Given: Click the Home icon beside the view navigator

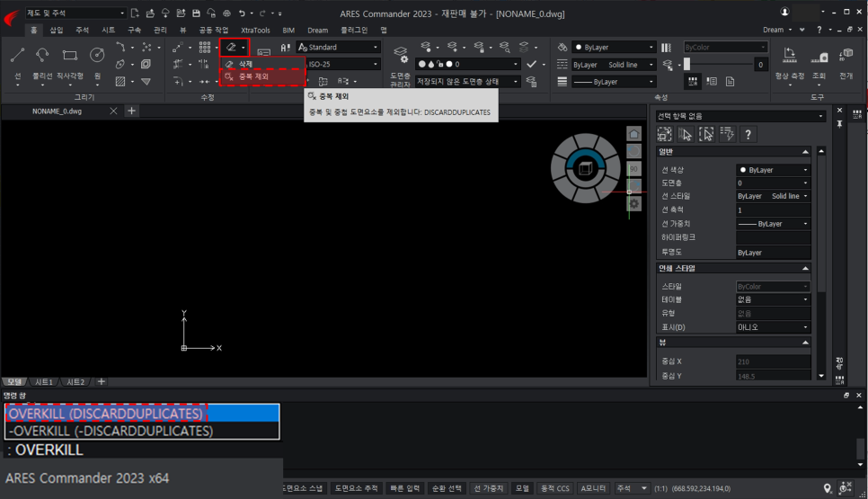Looking at the screenshot, I should [633, 133].
